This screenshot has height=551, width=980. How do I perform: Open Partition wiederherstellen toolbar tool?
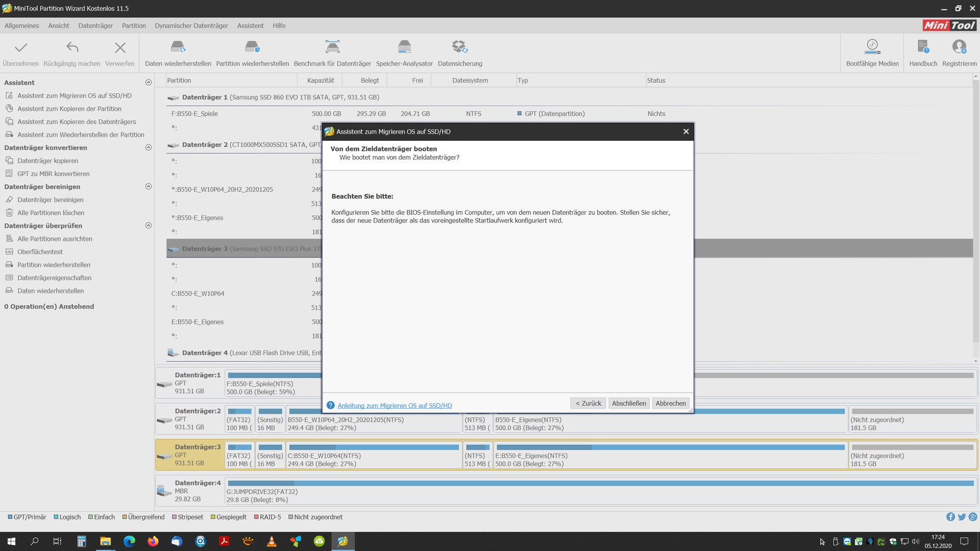click(x=252, y=47)
